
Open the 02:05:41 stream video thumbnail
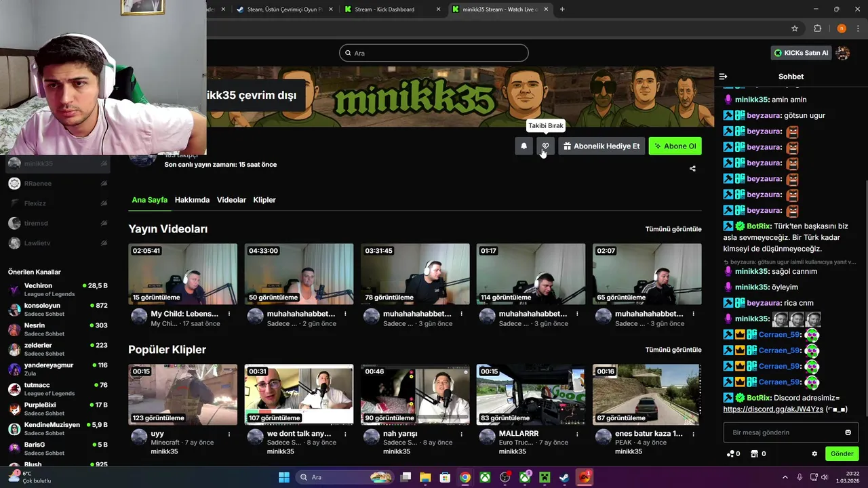[183, 274]
